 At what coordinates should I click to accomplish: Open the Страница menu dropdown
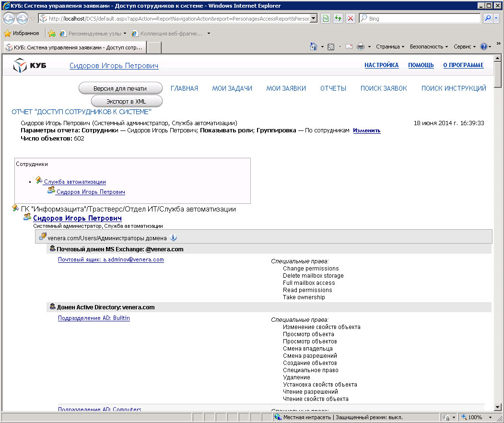click(390, 47)
